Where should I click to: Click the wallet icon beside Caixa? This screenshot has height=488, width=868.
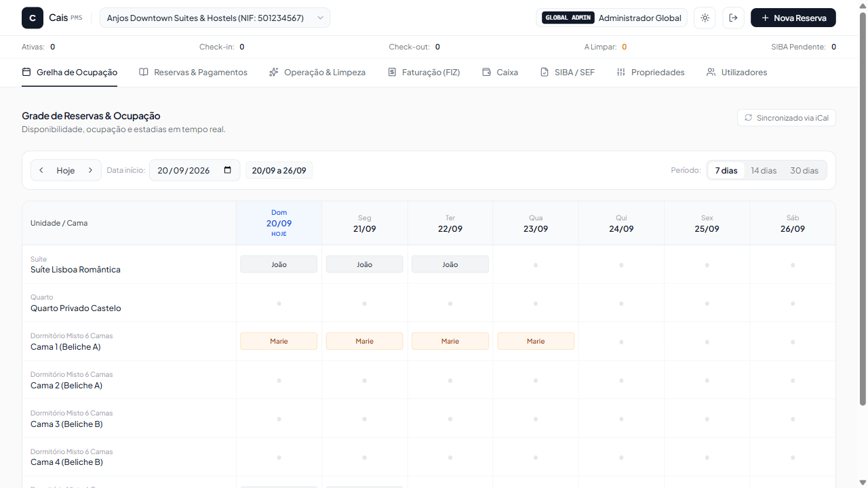pyautogui.click(x=486, y=72)
